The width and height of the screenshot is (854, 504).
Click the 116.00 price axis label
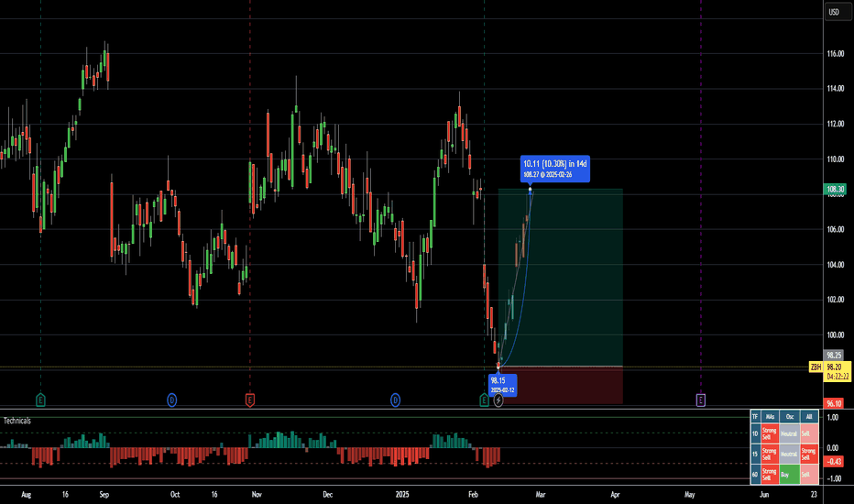[x=835, y=54]
